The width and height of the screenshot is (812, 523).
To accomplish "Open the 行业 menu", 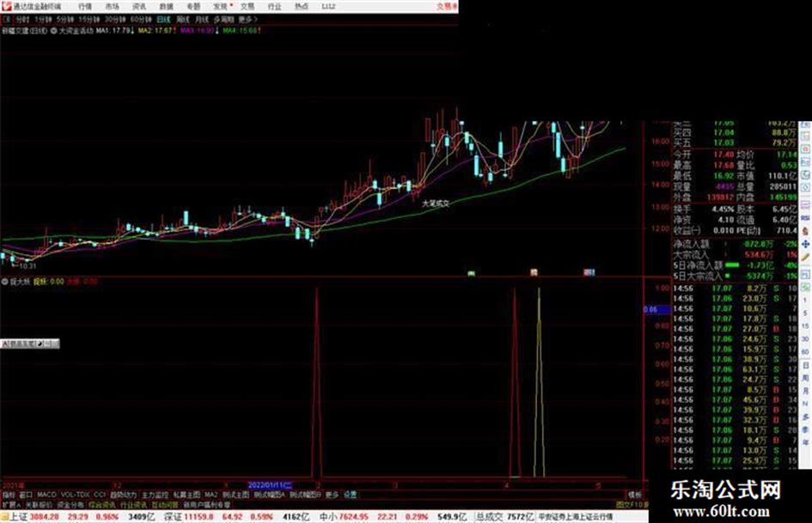I will pyautogui.click(x=274, y=7).
